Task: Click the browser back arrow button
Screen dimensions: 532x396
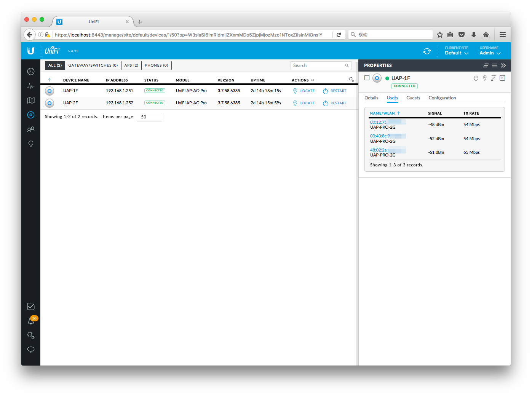Action: 29,35
